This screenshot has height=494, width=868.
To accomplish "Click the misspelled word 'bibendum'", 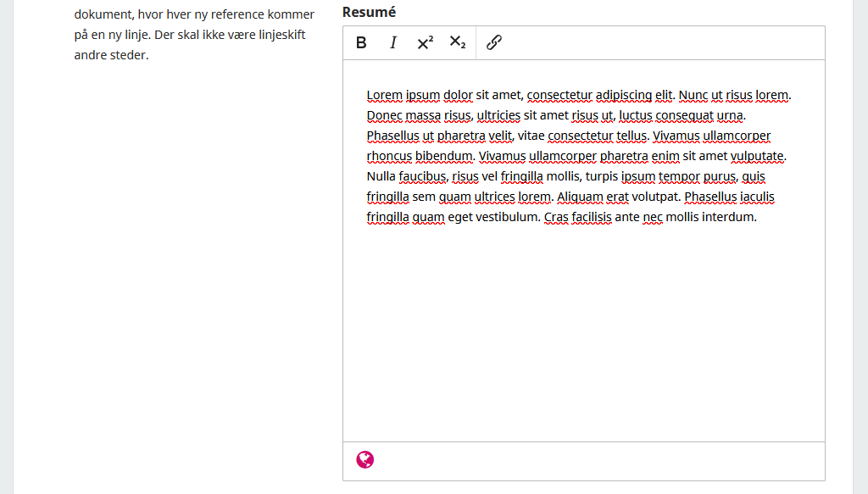I will tap(443, 156).
